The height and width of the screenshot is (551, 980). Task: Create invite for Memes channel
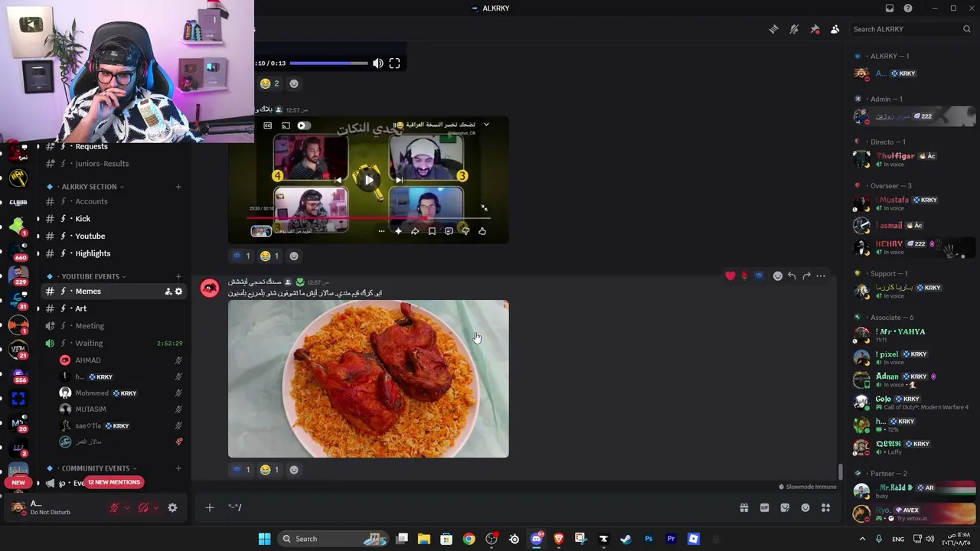168,292
